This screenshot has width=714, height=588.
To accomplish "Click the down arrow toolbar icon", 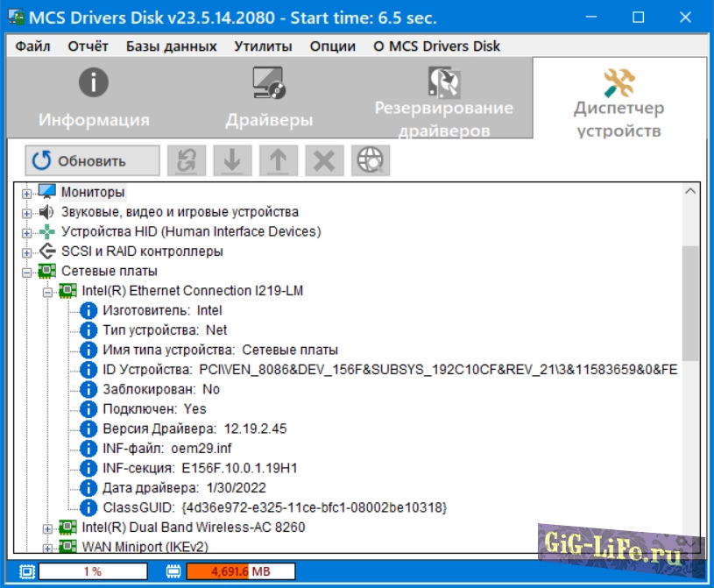I will pos(232,160).
